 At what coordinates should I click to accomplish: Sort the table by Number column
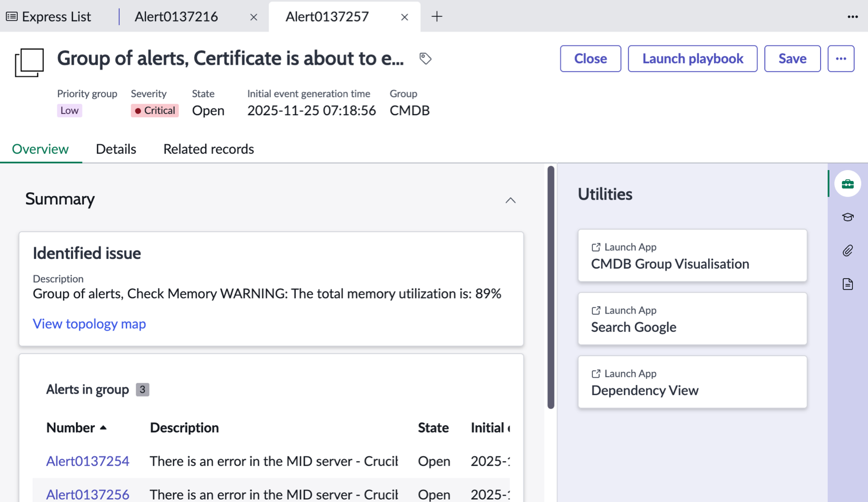(76, 428)
